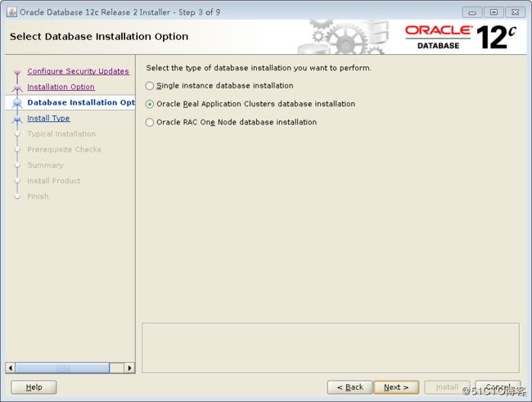
Task: Click the Install Product step text
Action: click(x=53, y=181)
